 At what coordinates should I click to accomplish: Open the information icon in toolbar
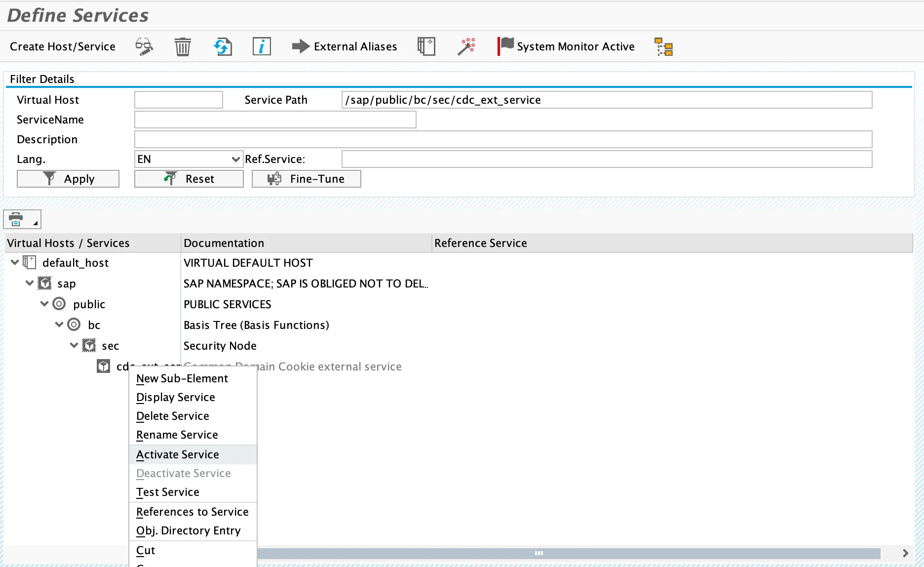(x=262, y=47)
